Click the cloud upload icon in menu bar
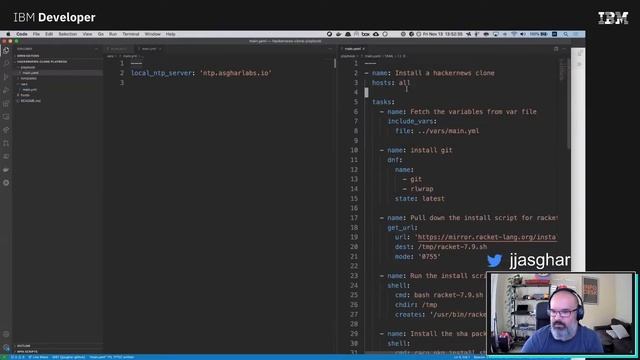 (x=376, y=34)
